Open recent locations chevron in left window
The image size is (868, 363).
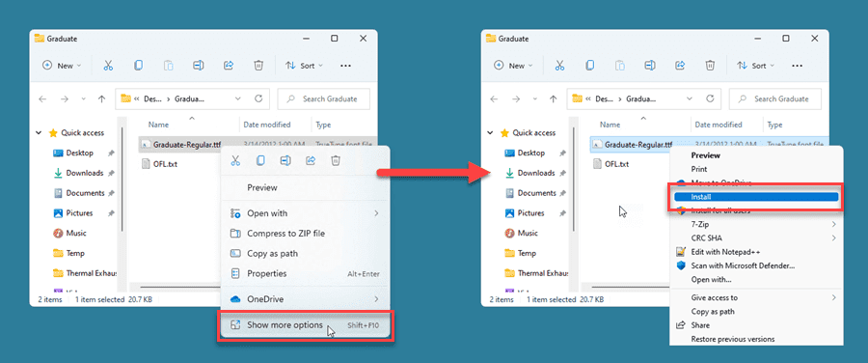coord(84,99)
